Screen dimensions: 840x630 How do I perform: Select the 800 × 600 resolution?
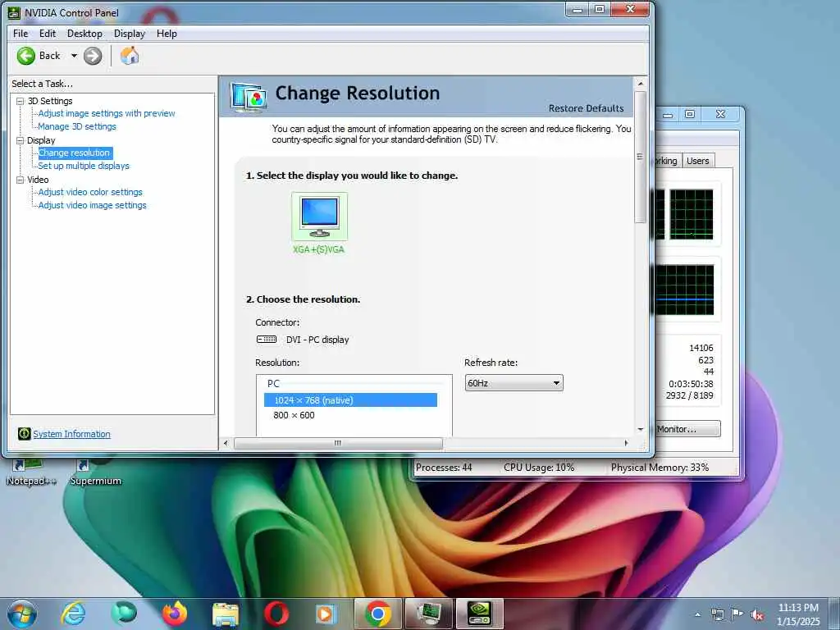point(294,415)
